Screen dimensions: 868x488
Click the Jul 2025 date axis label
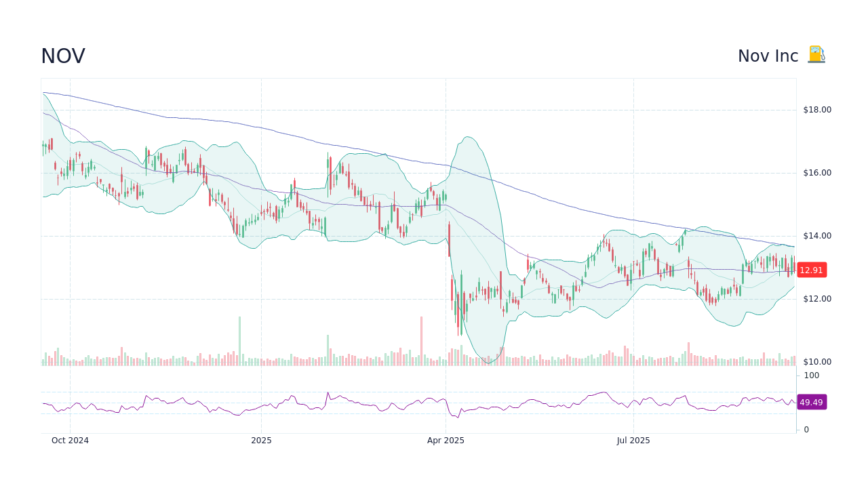pos(633,441)
